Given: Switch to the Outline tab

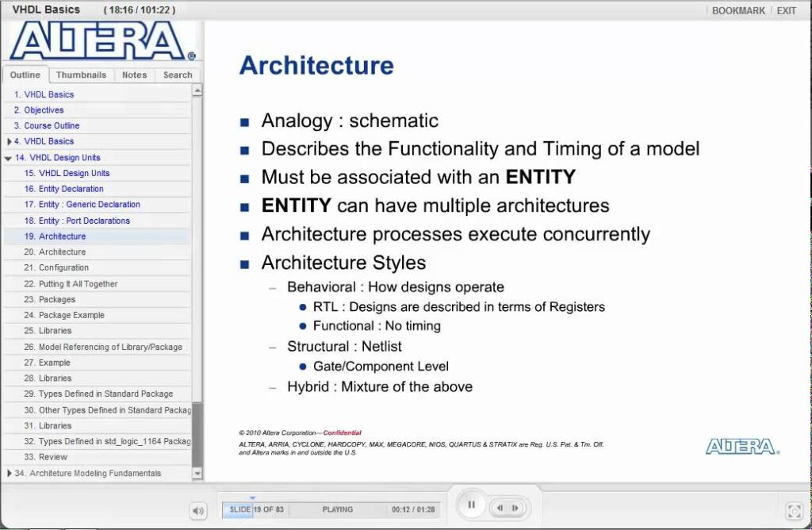Looking at the screenshot, I should (25, 75).
